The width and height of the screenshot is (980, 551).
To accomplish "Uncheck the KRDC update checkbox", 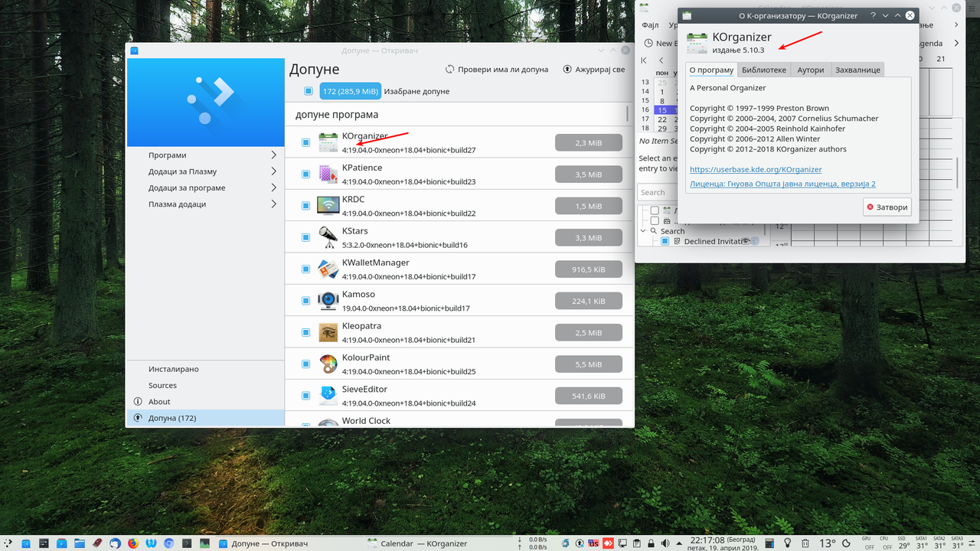I will pyautogui.click(x=305, y=206).
